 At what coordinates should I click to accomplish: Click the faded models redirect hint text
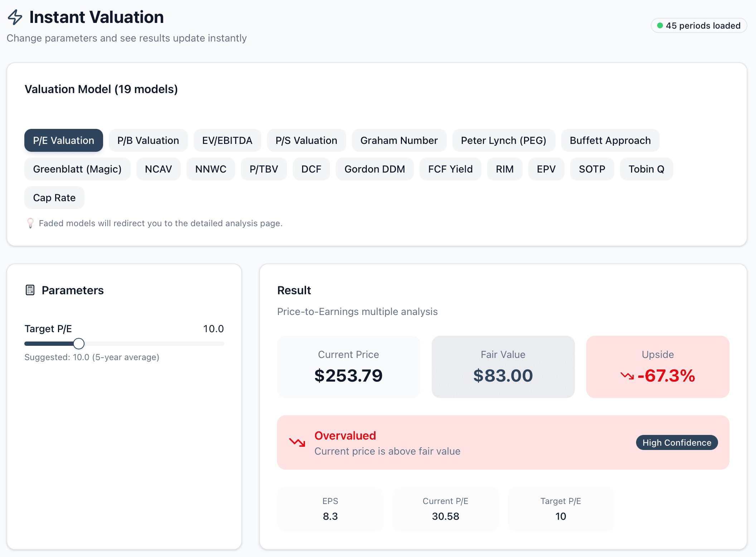tap(161, 223)
